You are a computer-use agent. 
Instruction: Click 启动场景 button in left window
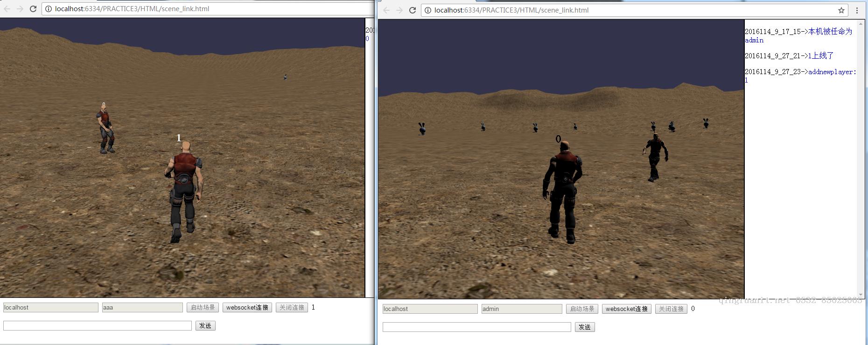[x=203, y=308]
